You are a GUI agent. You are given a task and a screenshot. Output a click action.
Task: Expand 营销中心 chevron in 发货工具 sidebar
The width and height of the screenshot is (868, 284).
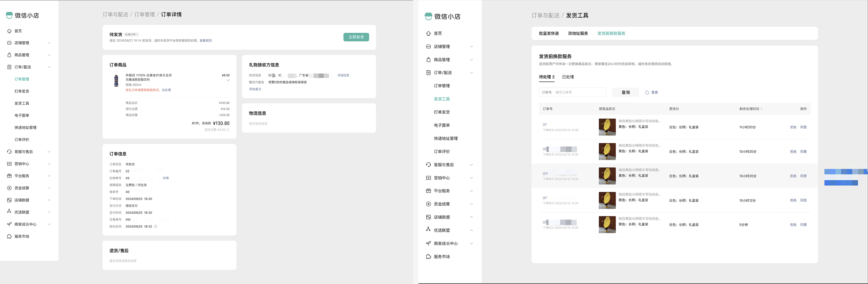471,178
